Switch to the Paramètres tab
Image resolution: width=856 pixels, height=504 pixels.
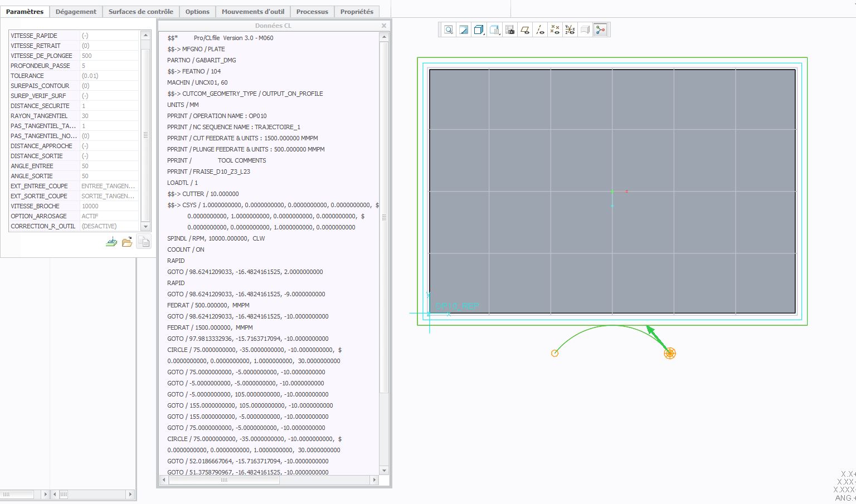pos(25,12)
